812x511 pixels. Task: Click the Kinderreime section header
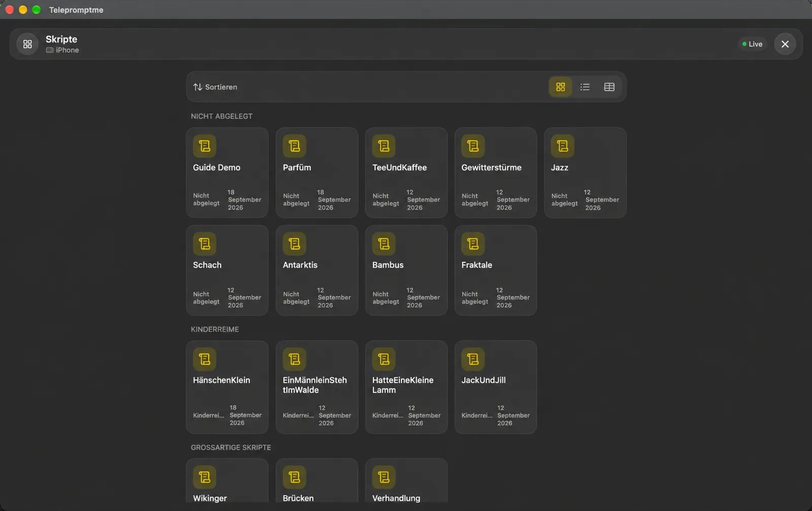tap(215, 329)
